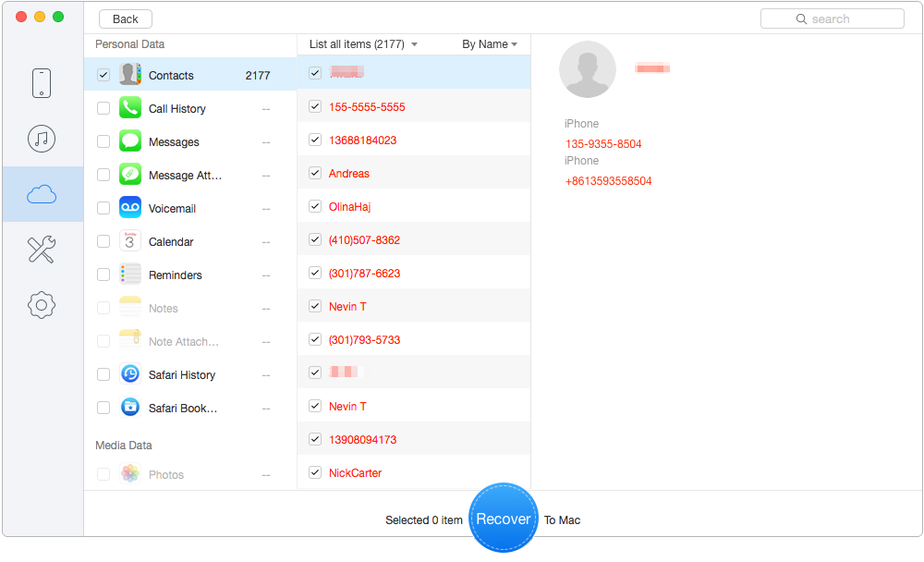Image resolution: width=924 pixels, height=562 pixels.
Task: Open the List all items (2177) dropdown
Action: tap(363, 44)
